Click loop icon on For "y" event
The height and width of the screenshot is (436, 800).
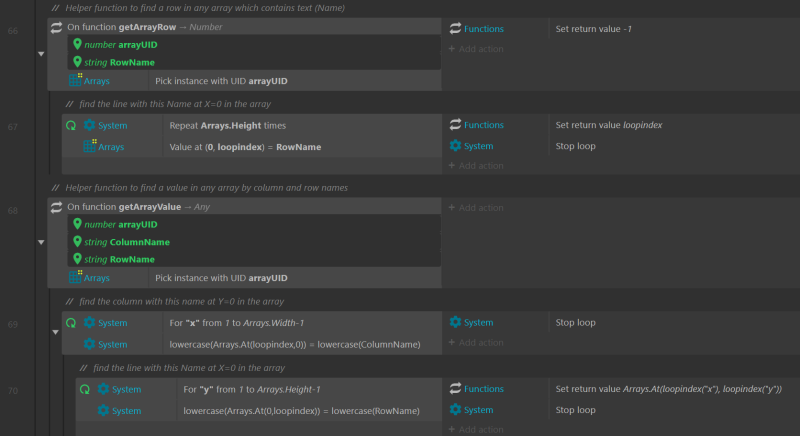point(85,389)
